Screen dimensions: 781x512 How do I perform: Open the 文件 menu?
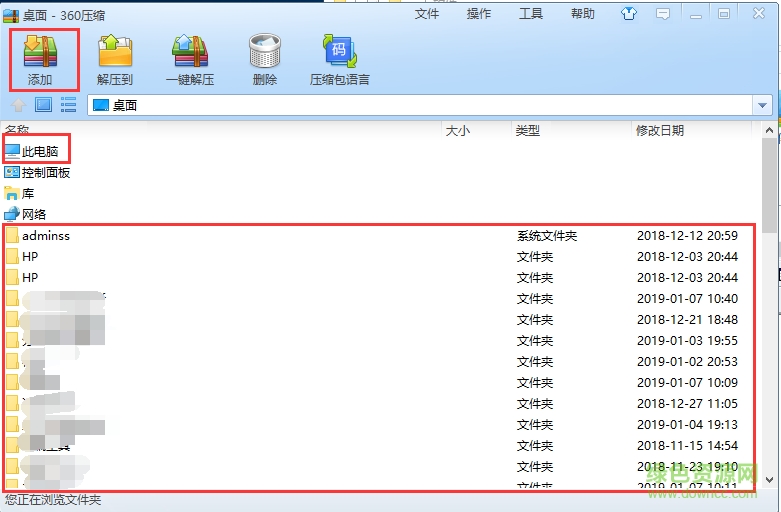427,13
